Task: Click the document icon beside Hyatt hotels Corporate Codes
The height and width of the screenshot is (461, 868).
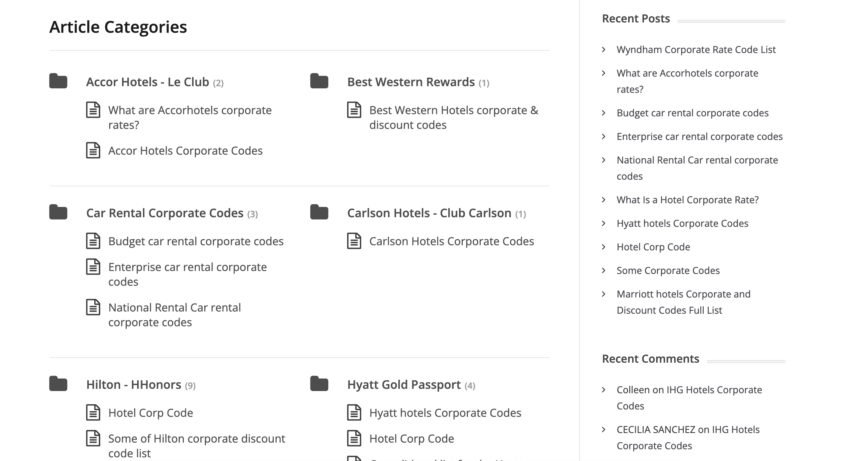Action: pos(355,413)
